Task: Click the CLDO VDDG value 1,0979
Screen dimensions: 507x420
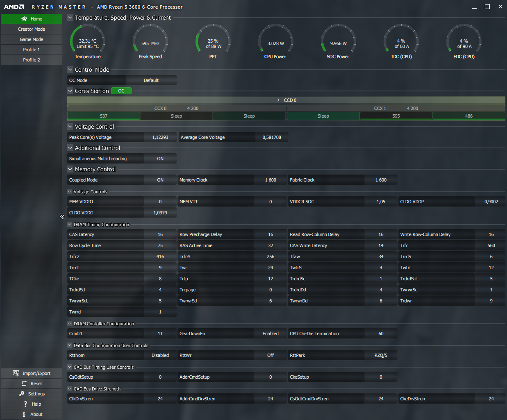Action: click(x=160, y=213)
